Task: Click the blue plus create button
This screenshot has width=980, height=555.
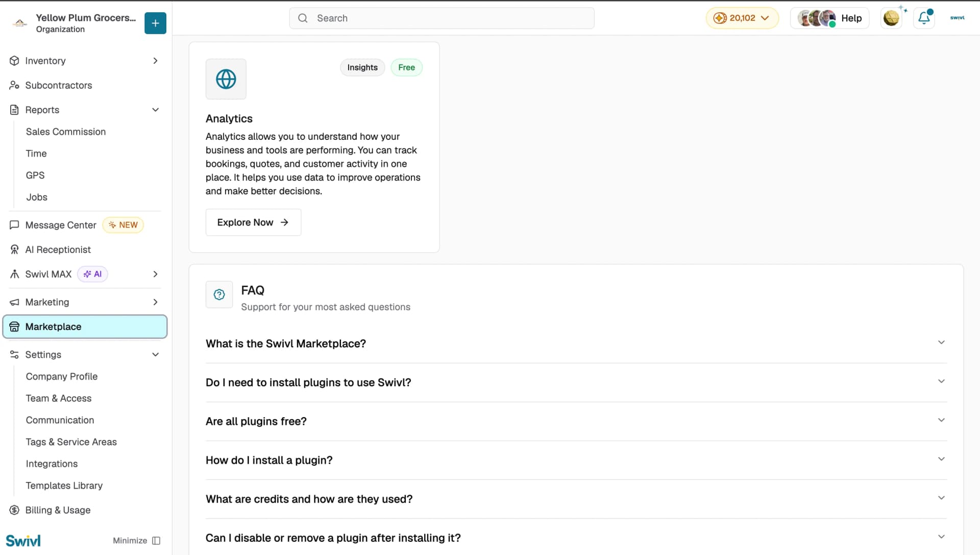Action: 155,23
